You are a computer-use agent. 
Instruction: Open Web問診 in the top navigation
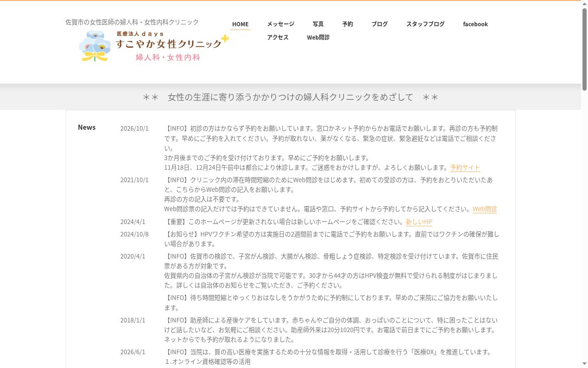tap(318, 37)
